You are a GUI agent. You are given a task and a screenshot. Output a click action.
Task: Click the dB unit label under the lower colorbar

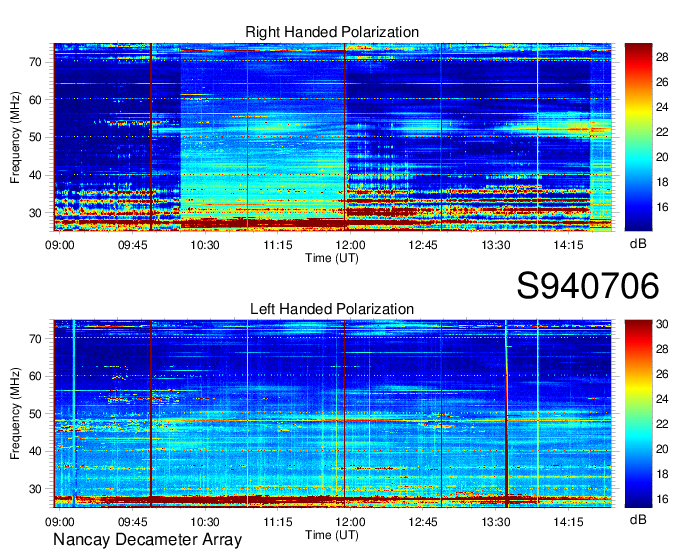coord(638,519)
